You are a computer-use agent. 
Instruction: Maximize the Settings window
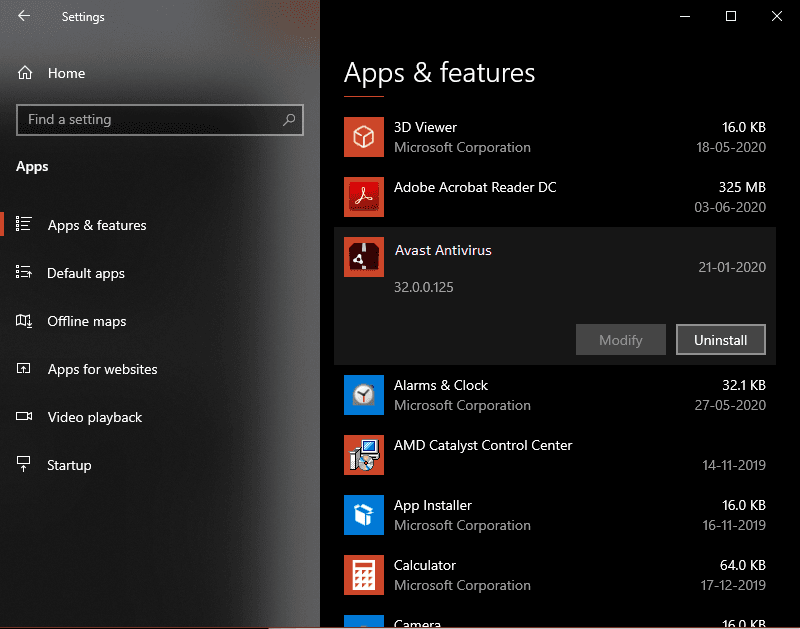pos(731,16)
